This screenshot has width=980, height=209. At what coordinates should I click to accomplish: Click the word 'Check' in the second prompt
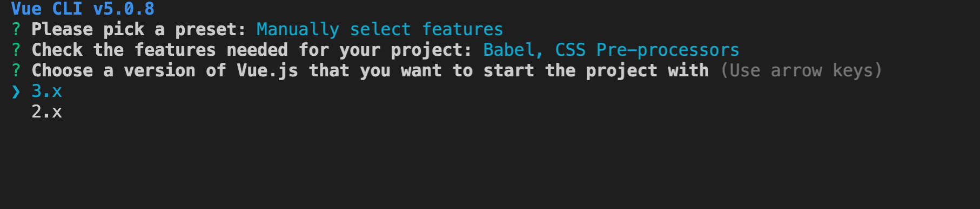[57, 50]
